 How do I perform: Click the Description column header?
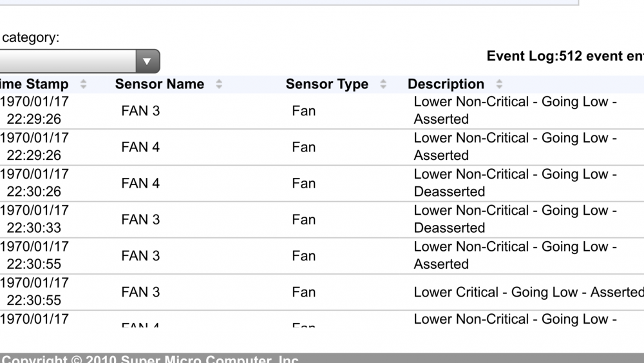(446, 84)
